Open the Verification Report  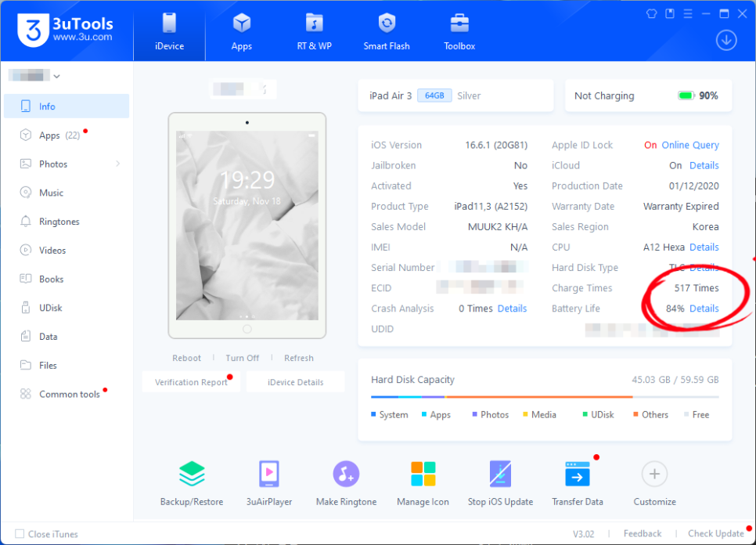tap(191, 382)
